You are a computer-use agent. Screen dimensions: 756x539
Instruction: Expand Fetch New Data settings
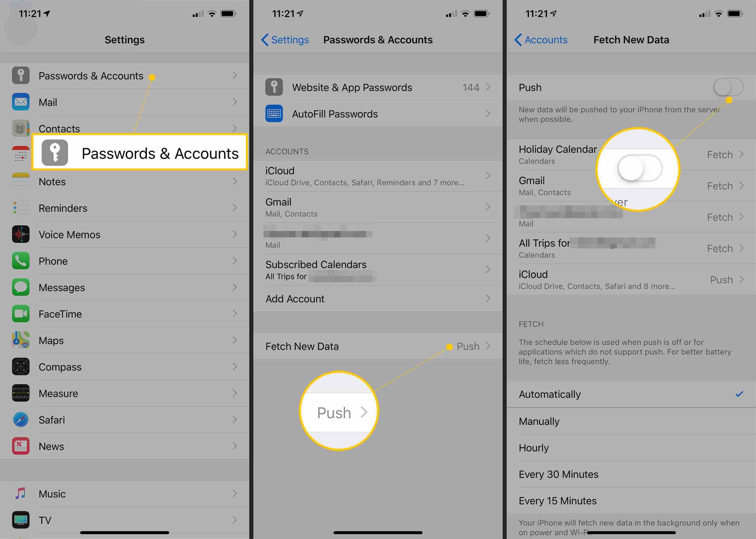(x=378, y=346)
